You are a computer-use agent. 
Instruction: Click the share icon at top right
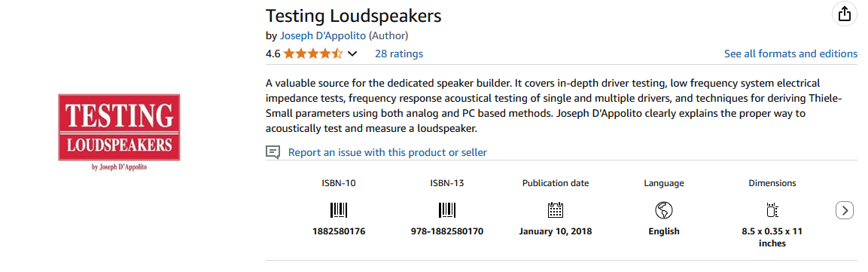tap(844, 14)
